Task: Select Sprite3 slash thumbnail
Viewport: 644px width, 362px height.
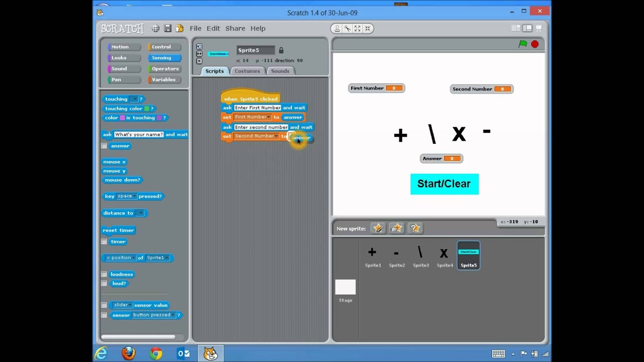Action: pos(421,256)
